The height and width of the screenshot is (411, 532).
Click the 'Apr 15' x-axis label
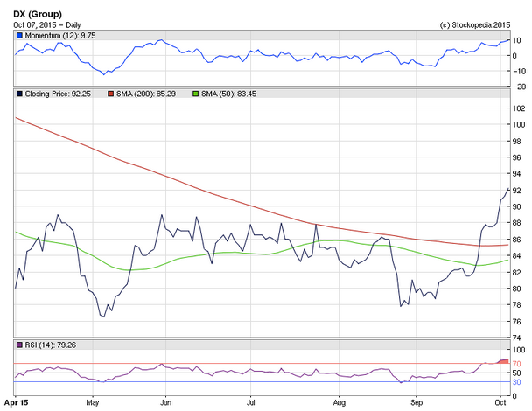tap(16, 402)
